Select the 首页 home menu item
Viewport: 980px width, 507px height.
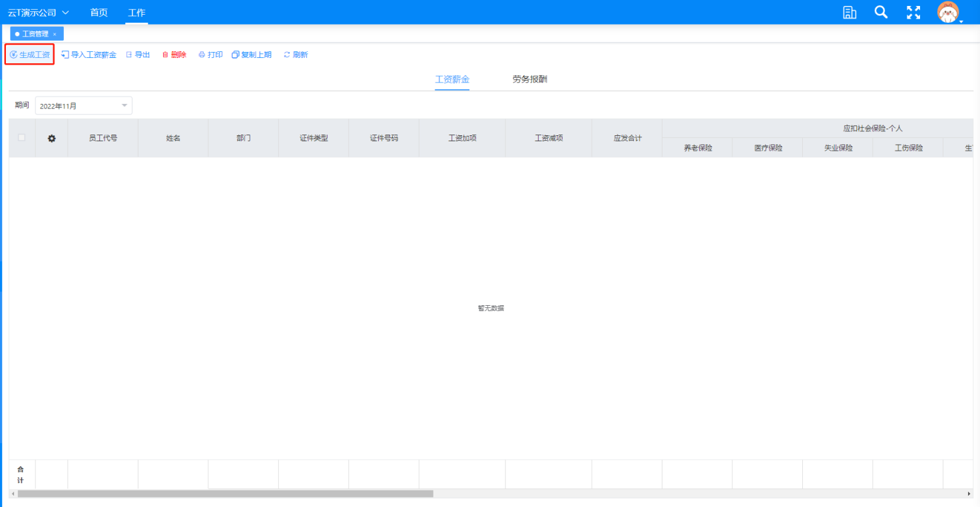99,13
